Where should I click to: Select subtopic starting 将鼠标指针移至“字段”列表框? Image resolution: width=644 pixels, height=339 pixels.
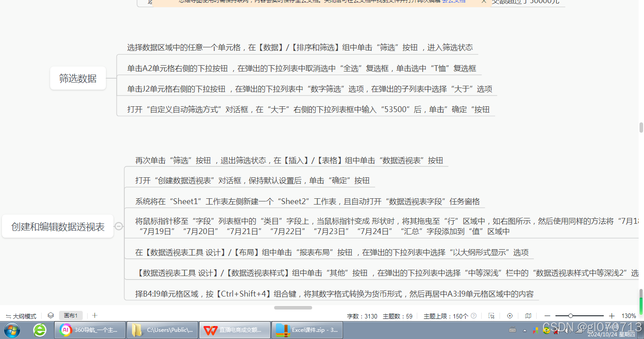(x=386, y=226)
